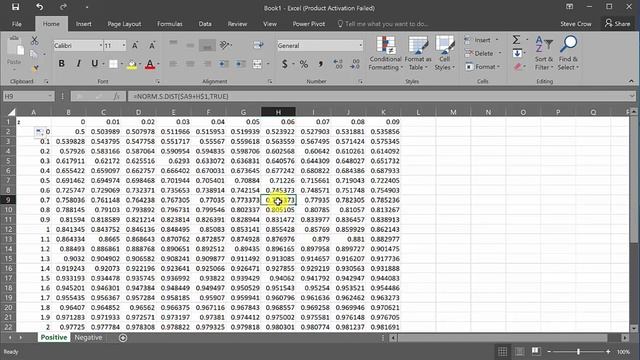Image resolution: width=640 pixels, height=360 pixels.
Task: Click the Fill down arrow icon
Action: [x=517, y=53]
